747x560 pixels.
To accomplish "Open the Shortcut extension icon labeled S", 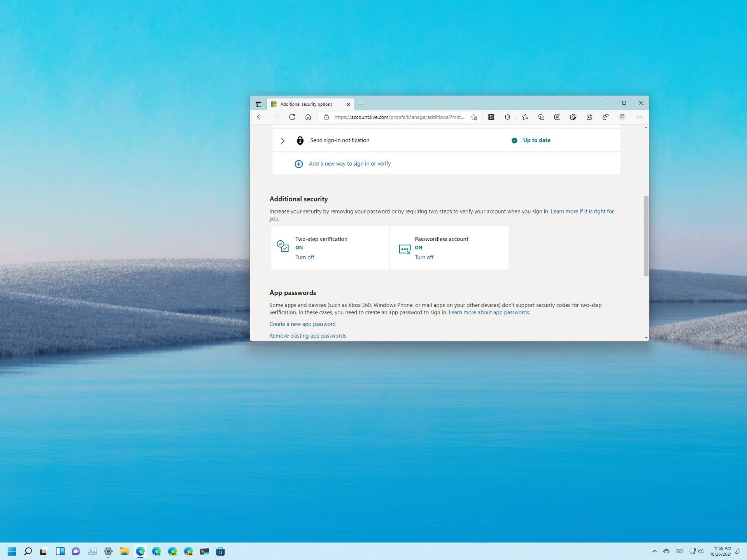I will coord(491,117).
